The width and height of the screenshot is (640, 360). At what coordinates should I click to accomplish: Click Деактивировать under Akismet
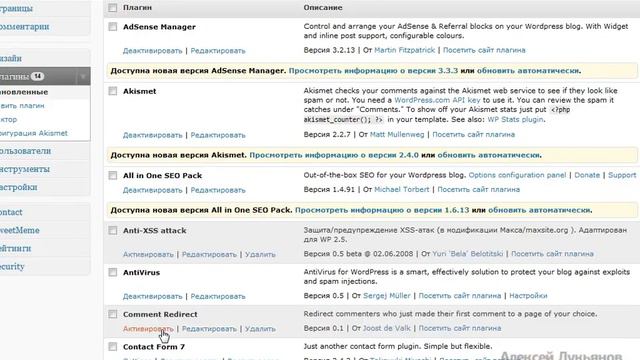click(153, 135)
